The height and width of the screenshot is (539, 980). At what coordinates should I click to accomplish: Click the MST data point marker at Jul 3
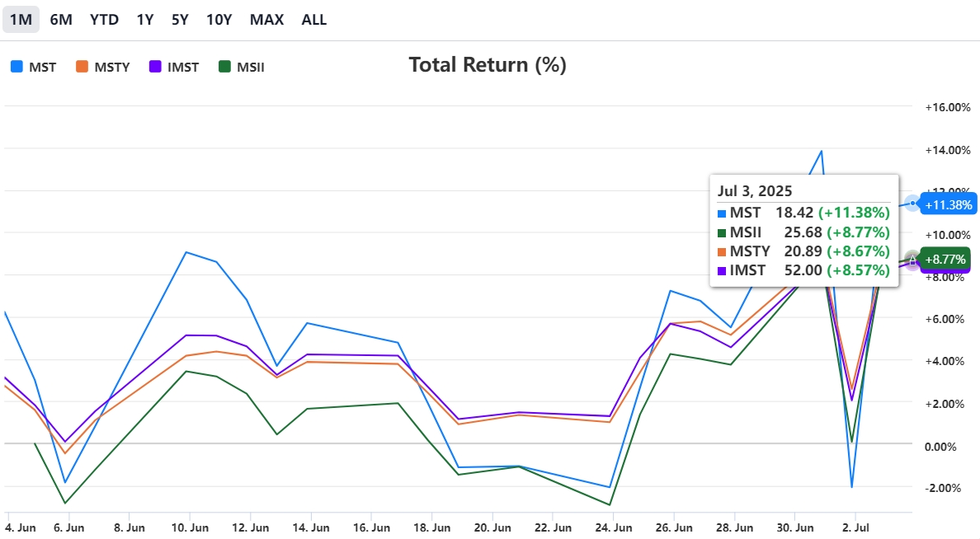point(912,204)
